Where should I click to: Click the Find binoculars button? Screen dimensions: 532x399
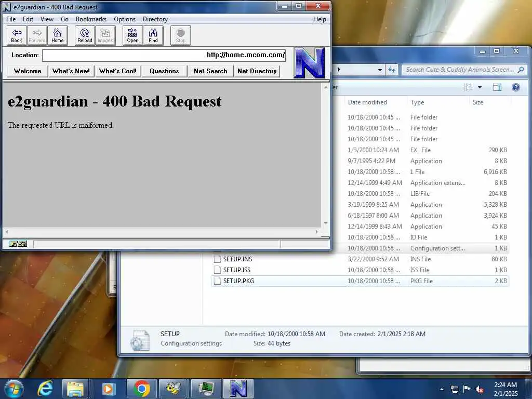(153, 36)
